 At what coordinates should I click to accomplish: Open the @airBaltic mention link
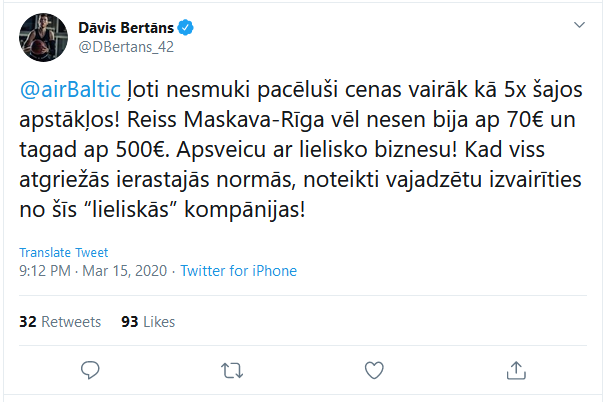[x=67, y=87]
